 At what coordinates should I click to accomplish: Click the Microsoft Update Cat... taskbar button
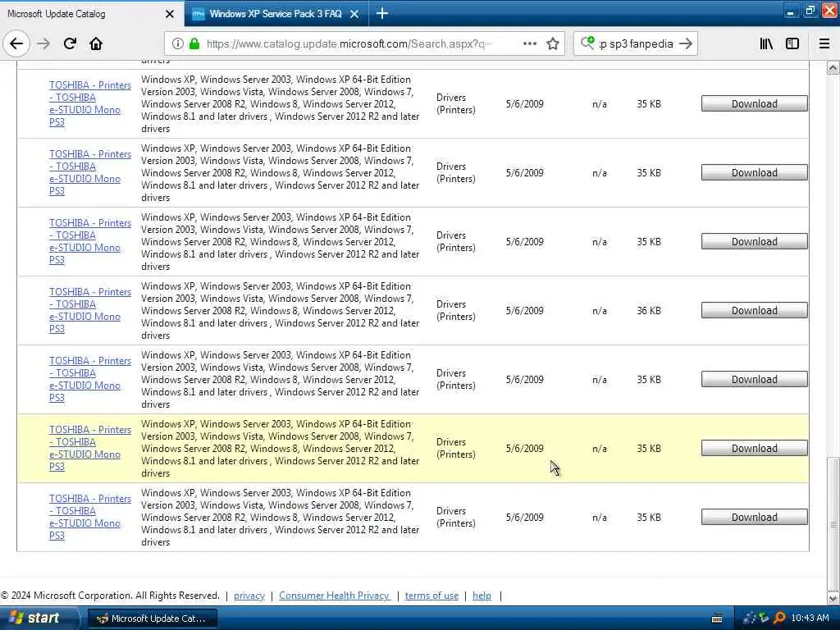pos(152,619)
